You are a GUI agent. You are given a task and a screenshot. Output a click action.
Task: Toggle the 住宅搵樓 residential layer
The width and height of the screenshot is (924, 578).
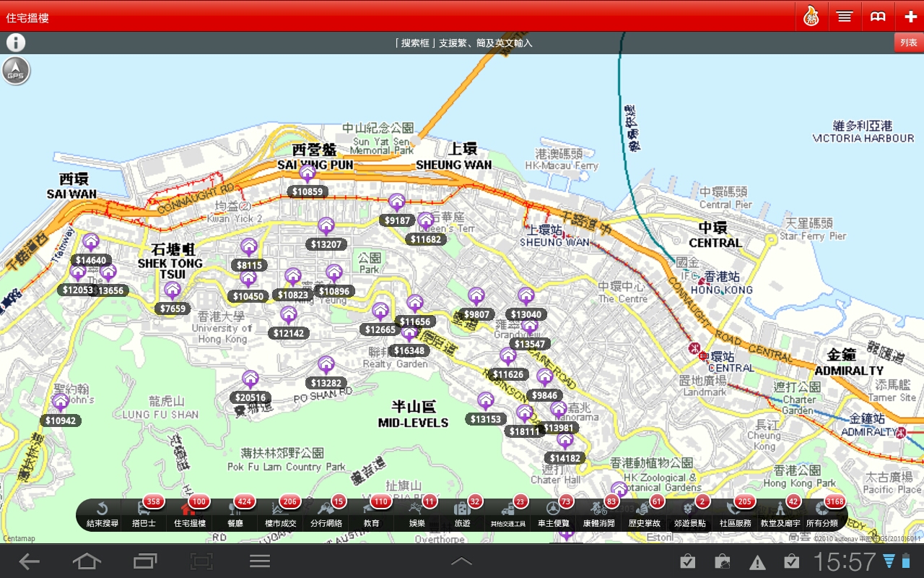point(190,514)
